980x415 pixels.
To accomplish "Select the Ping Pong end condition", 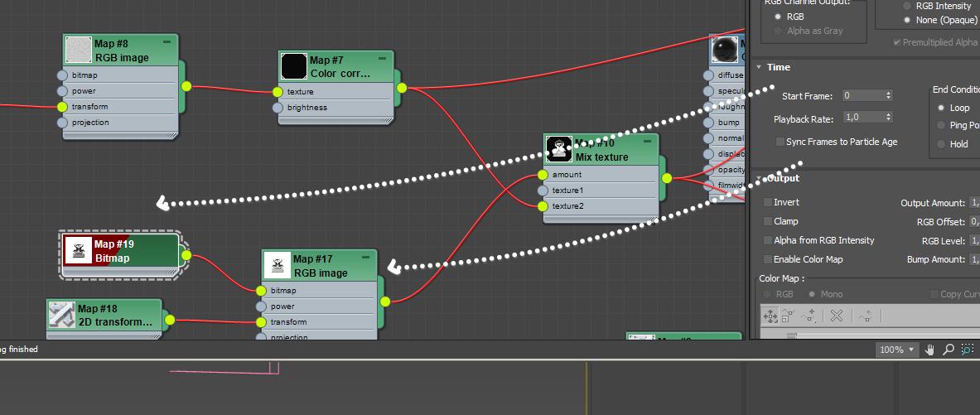I will click(942, 126).
